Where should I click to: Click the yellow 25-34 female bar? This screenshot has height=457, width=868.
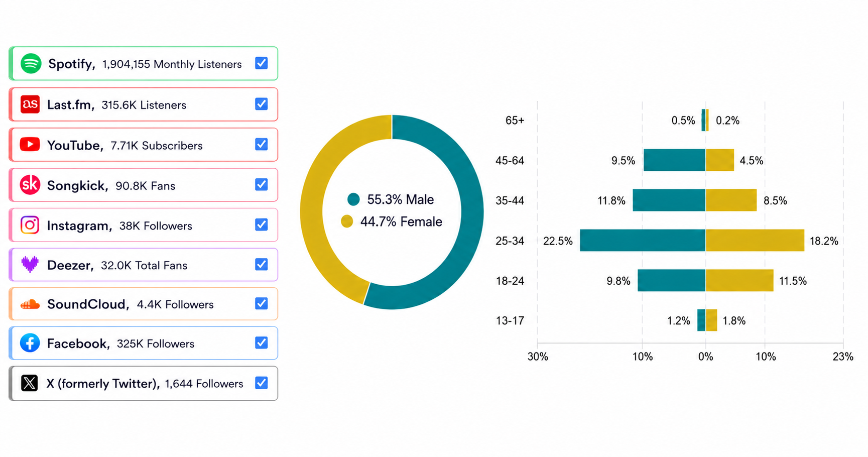pos(755,241)
